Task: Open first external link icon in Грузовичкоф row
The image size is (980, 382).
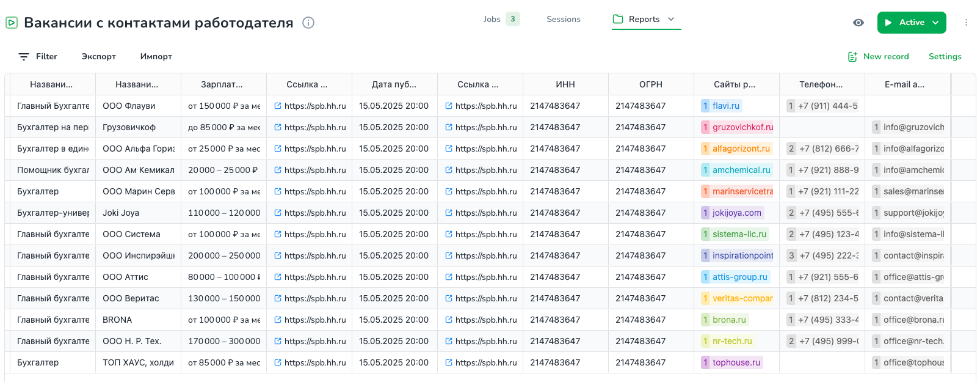Action: click(278, 127)
